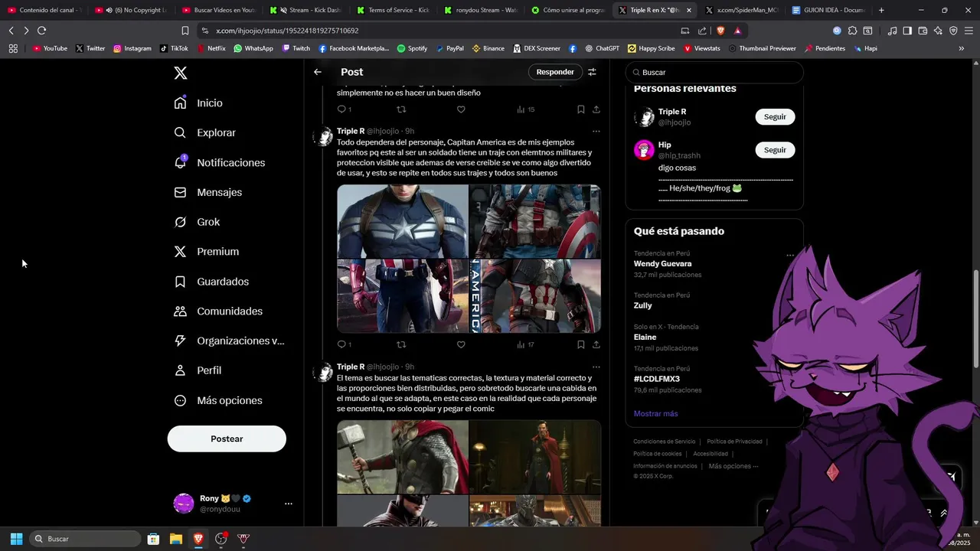Reload the page
The width and height of the screenshot is (980, 551).
coord(41,31)
